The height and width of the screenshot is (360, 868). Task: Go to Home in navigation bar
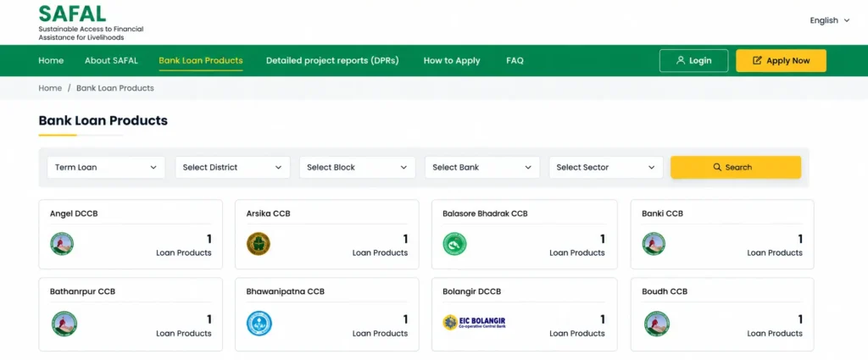(x=51, y=61)
